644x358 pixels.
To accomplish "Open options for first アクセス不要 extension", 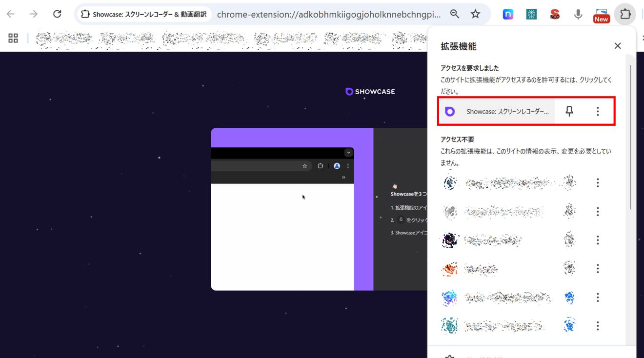I will click(598, 183).
